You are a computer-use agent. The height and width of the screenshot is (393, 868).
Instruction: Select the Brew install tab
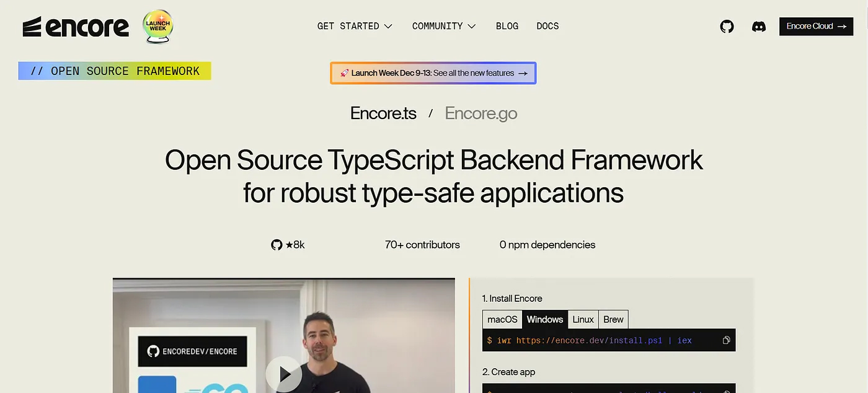pos(613,319)
